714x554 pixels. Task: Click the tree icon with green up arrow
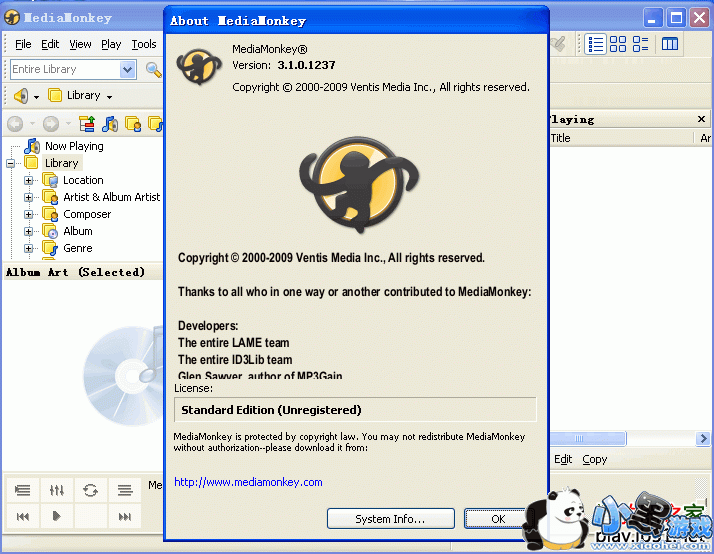(x=87, y=124)
